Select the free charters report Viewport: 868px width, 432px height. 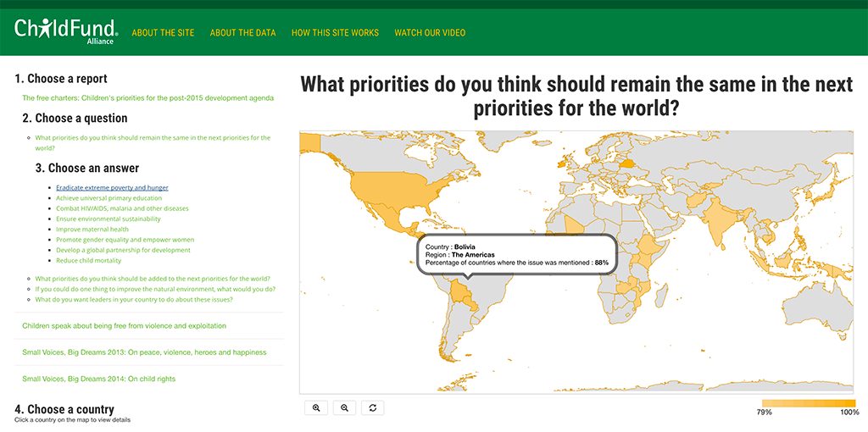[147, 98]
